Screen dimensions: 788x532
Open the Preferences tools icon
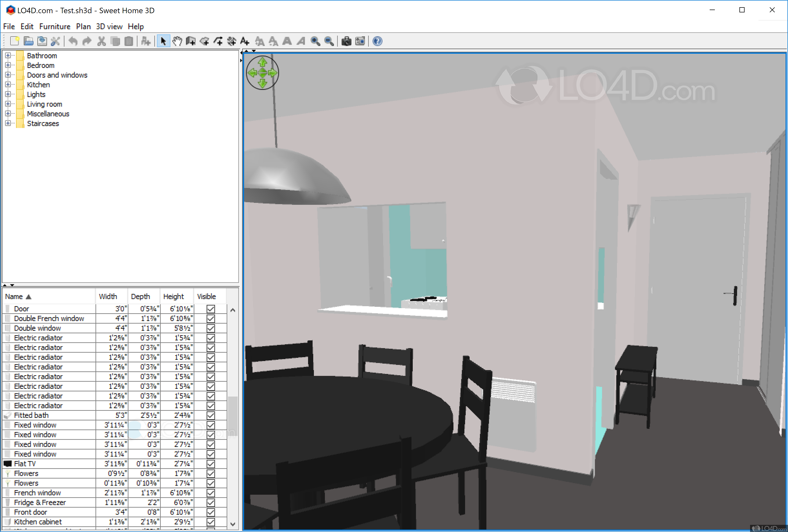click(x=55, y=41)
